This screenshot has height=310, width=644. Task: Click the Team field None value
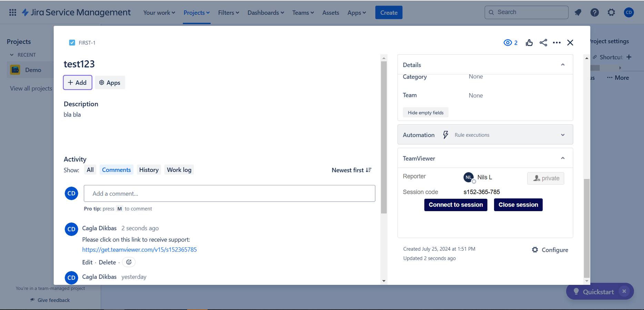(x=476, y=95)
